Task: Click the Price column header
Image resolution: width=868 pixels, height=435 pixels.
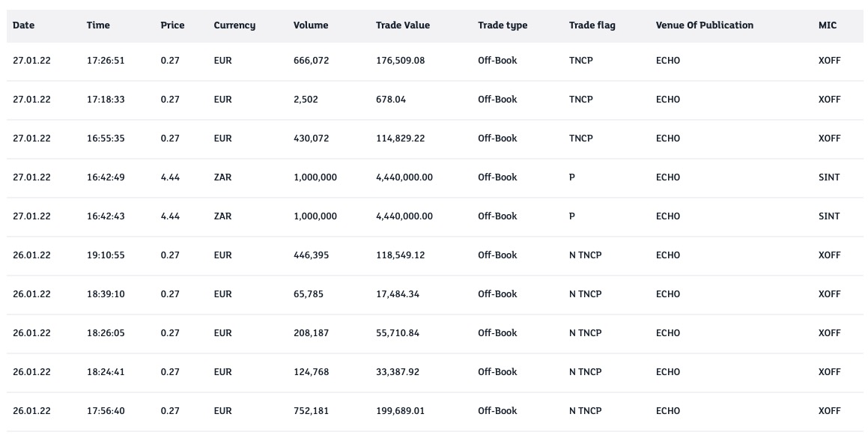Action: [x=172, y=25]
